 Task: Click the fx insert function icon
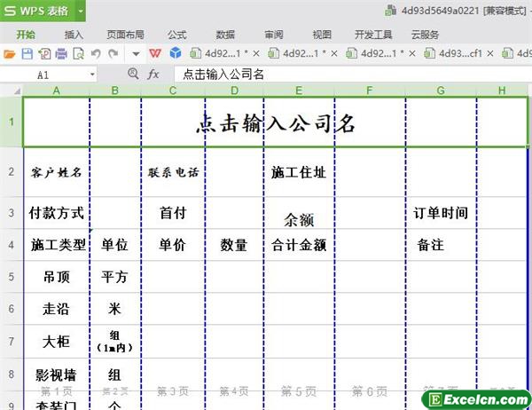[x=153, y=75]
